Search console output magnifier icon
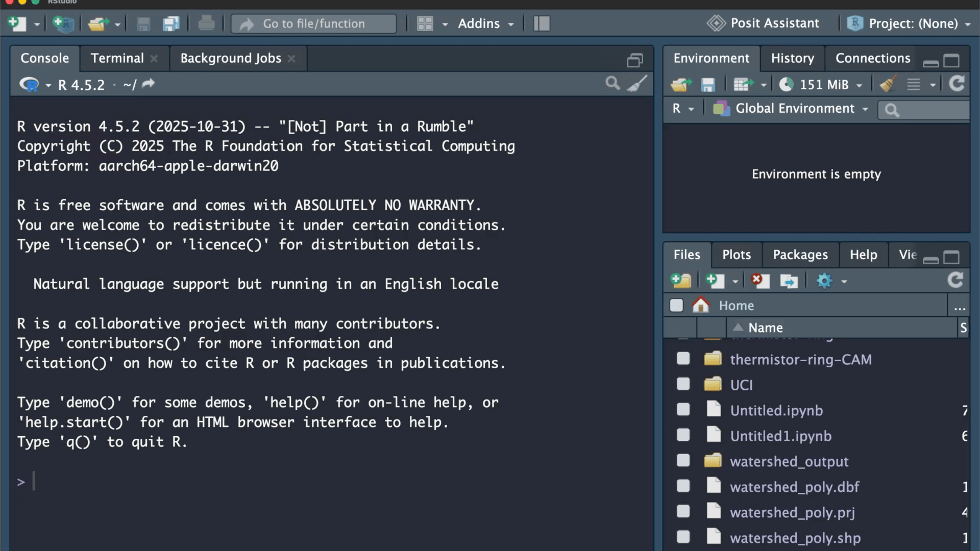980x551 pixels. [x=613, y=83]
